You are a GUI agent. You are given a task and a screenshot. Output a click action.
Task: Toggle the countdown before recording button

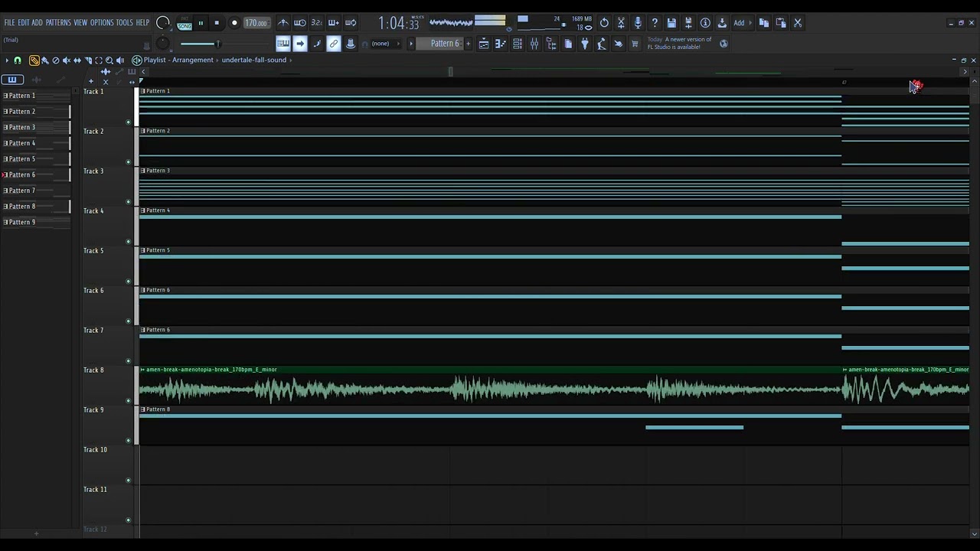(x=317, y=23)
